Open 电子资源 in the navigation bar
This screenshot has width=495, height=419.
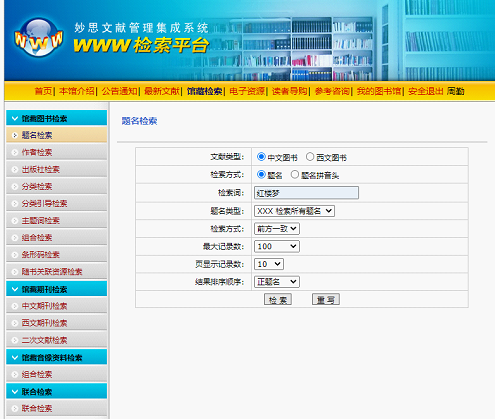[247, 91]
